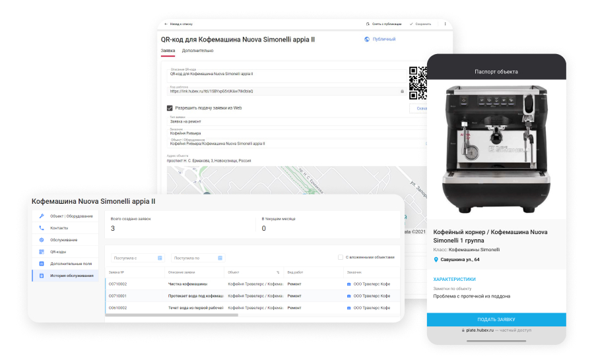594x364 pixels.
Task: Click the back arrow 'Назад к списку'
Action: pyautogui.click(x=166, y=24)
